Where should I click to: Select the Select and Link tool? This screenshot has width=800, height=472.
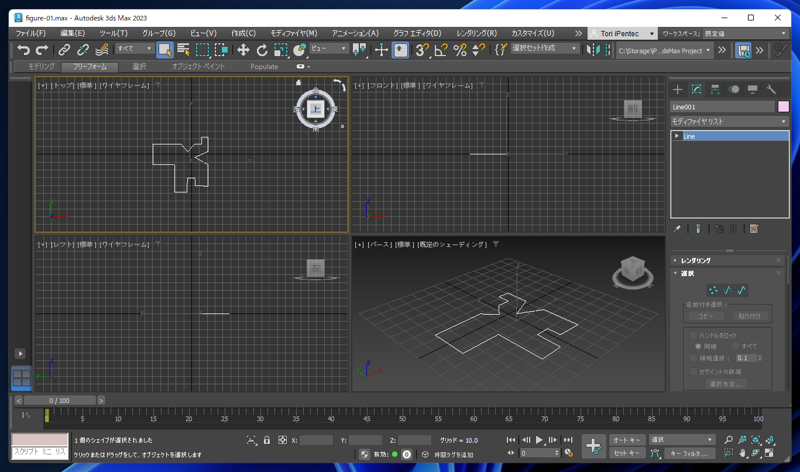64,49
